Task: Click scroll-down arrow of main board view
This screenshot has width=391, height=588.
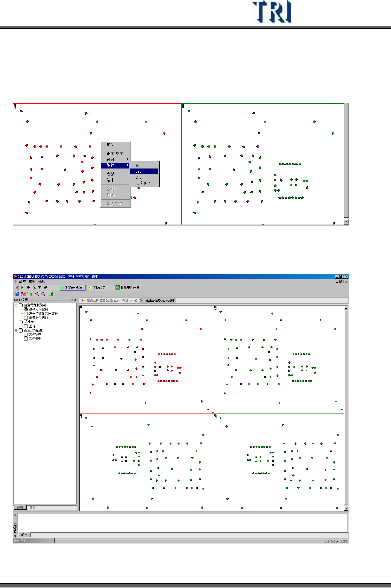Action: pyautogui.click(x=346, y=508)
